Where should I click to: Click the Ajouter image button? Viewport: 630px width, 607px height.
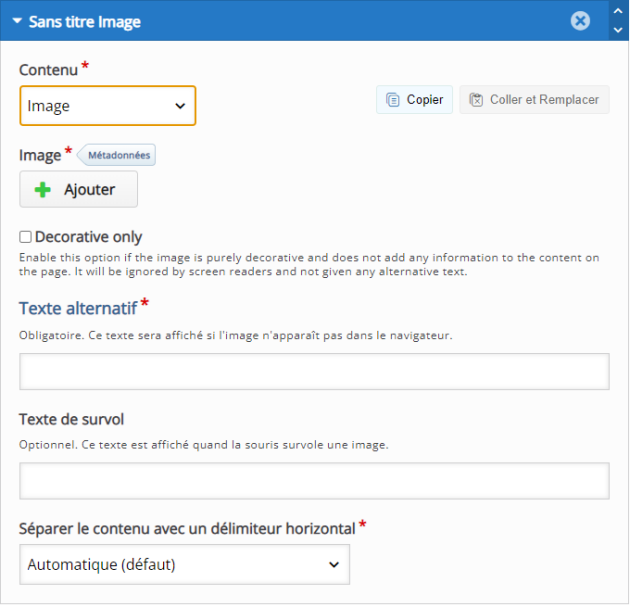click(x=78, y=189)
